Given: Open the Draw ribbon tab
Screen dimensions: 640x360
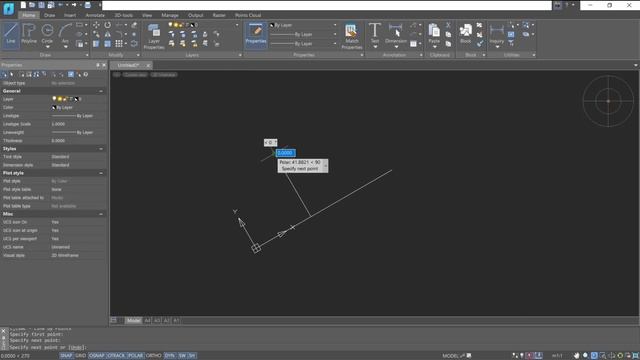Looking at the screenshot, I should tap(49, 15).
